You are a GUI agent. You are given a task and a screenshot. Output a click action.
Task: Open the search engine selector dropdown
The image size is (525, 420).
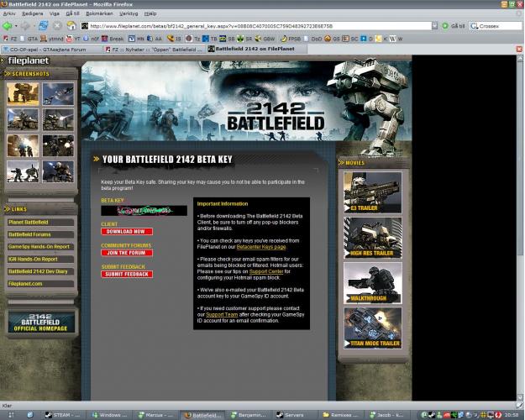pos(474,26)
